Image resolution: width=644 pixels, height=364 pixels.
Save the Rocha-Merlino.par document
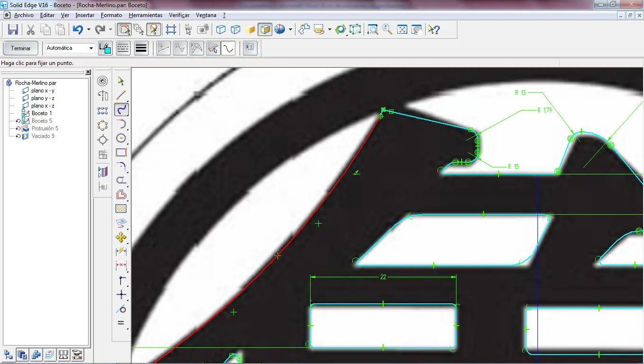click(13, 29)
